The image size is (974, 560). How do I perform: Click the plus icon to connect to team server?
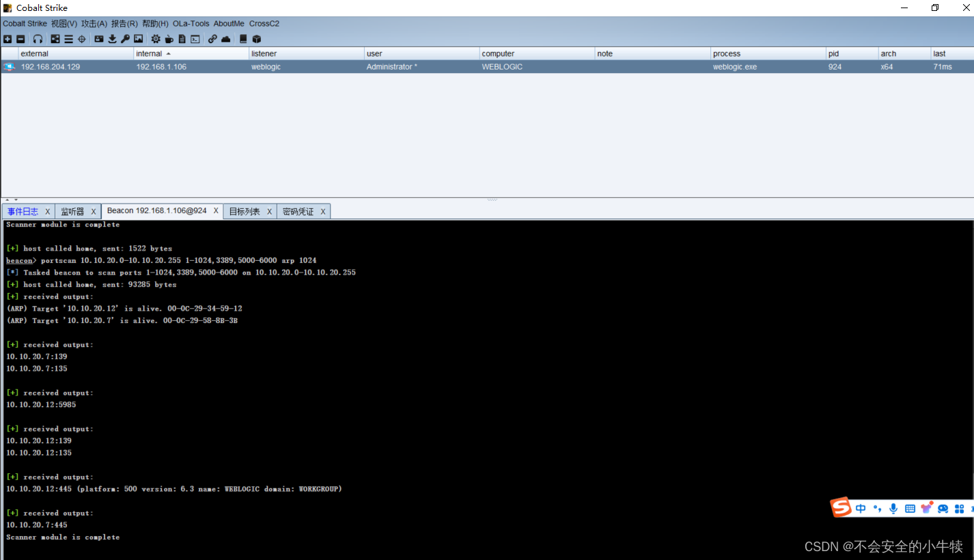pyautogui.click(x=8, y=39)
